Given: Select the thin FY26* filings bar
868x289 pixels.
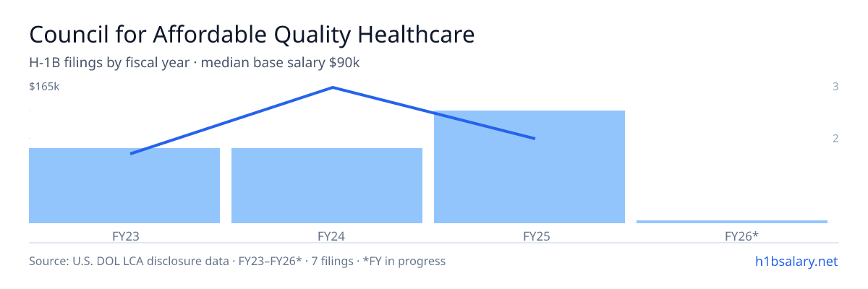Looking at the screenshot, I should [x=732, y=221].
